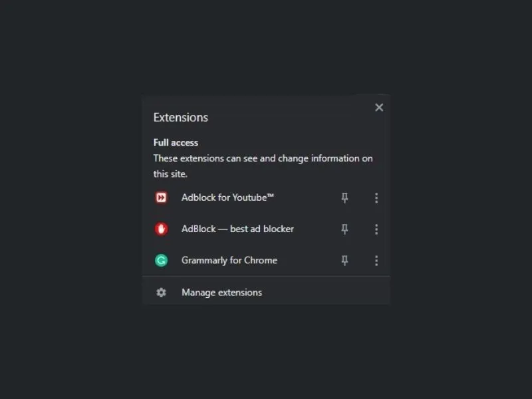This screenshot has height=399, width=532.
Task: Pin AdBlock best ad blocker extension
Action: [344, 229]
